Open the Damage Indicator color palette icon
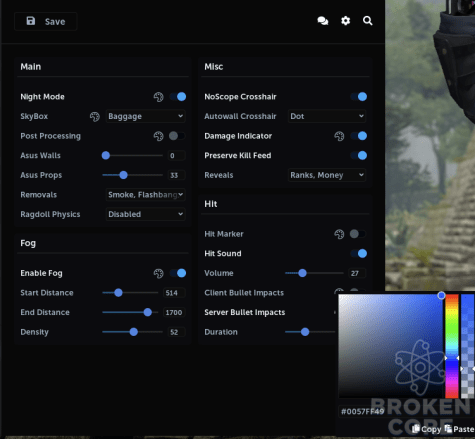The image size is (475, 439). click(x=339, y=136)
